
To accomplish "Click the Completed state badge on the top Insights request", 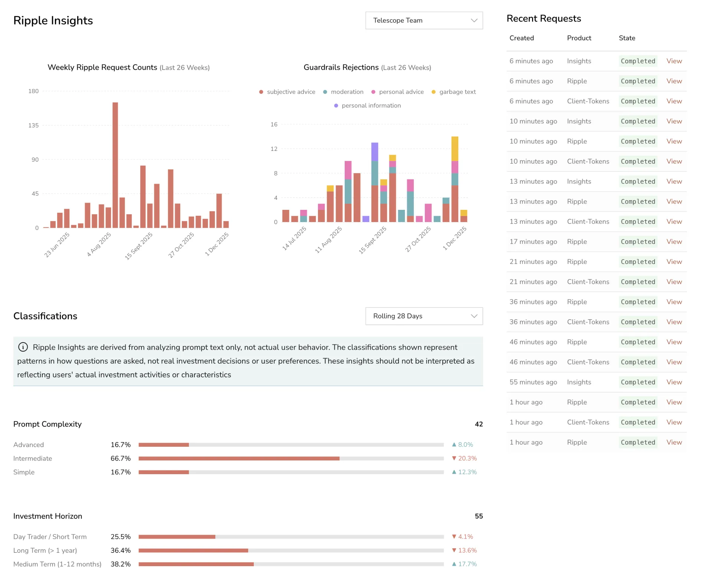I will pyautogui.click(x=637, y=61).
